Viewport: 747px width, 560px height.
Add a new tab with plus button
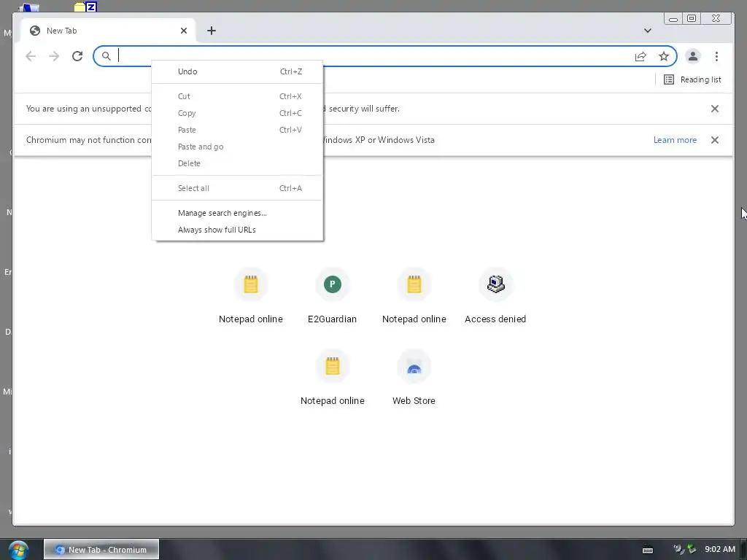click(212, 31)
